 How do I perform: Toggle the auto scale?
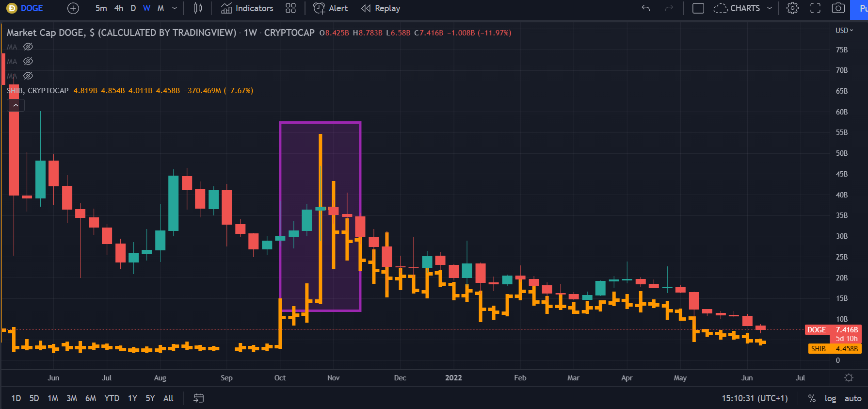(x=853, y=398)
